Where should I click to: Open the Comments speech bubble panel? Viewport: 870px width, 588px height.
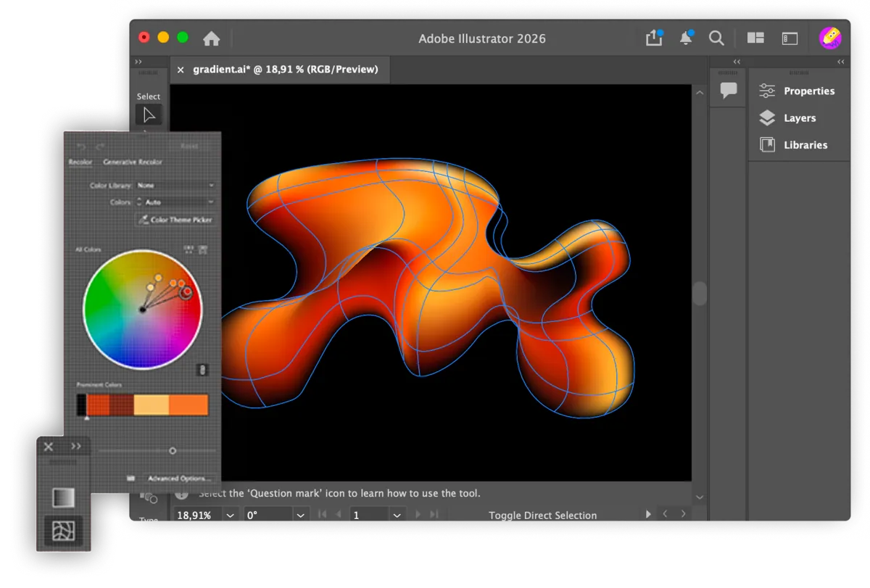pos(729,90)
